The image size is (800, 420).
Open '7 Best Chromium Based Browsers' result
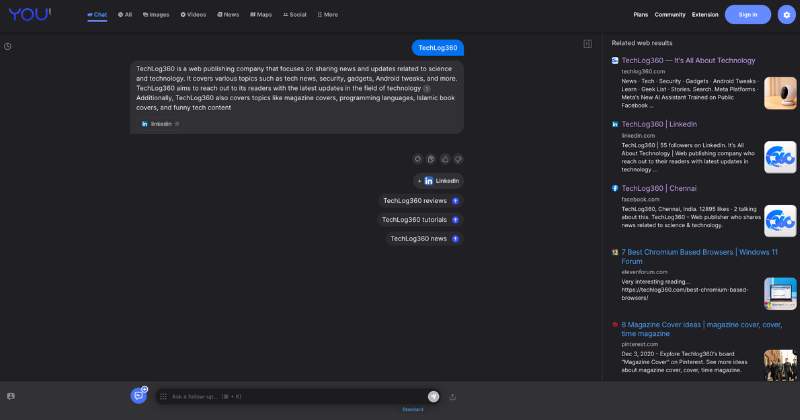[x=699, y=256]
